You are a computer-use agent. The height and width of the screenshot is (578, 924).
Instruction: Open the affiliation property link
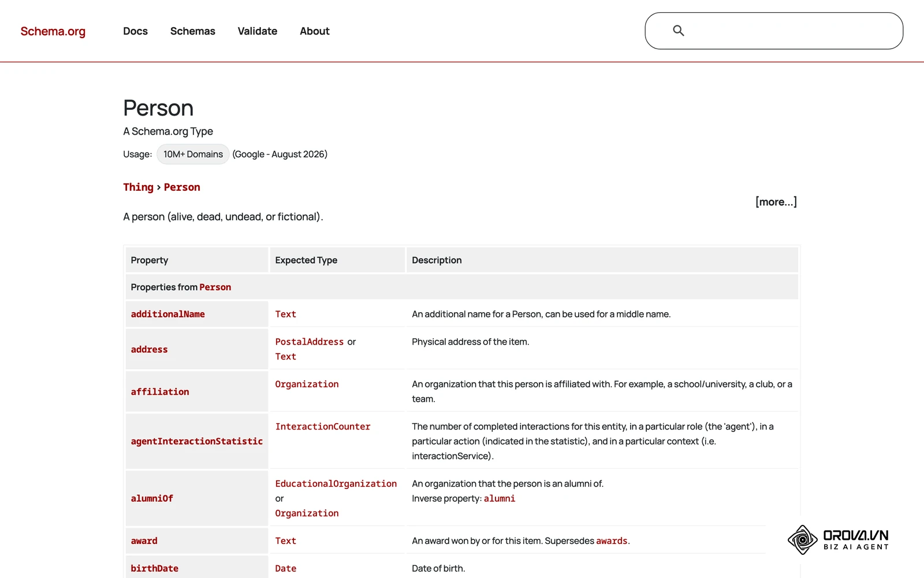160,392
